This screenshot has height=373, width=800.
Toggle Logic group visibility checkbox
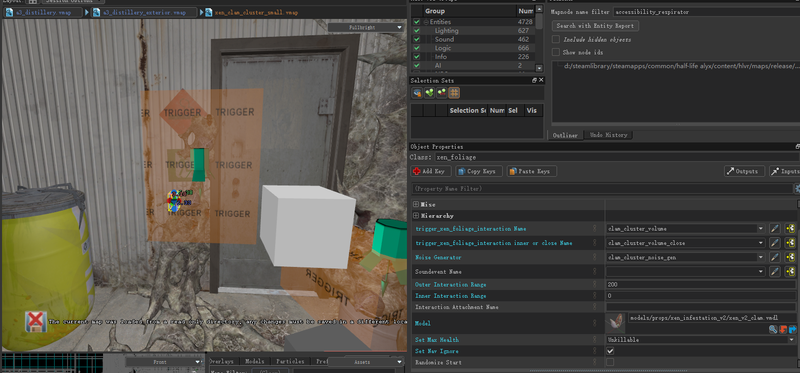coord(417,48)
